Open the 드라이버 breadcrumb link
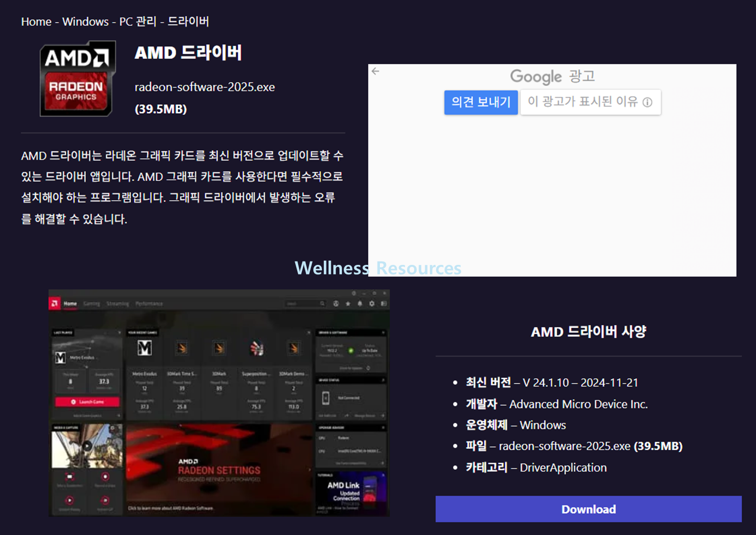 (188, 22)
